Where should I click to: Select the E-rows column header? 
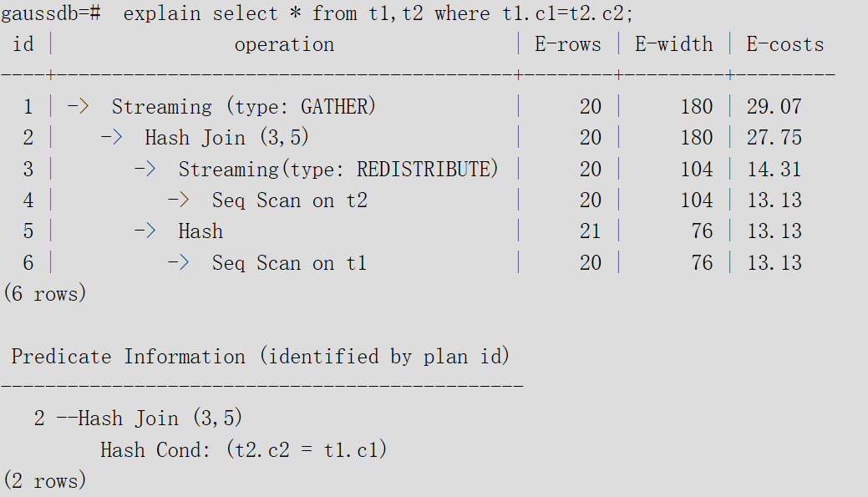point(568,44)
